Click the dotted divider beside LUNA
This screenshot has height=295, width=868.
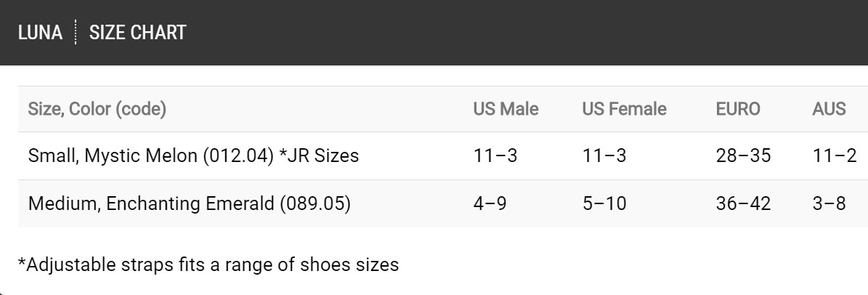[x=76, y=33]
